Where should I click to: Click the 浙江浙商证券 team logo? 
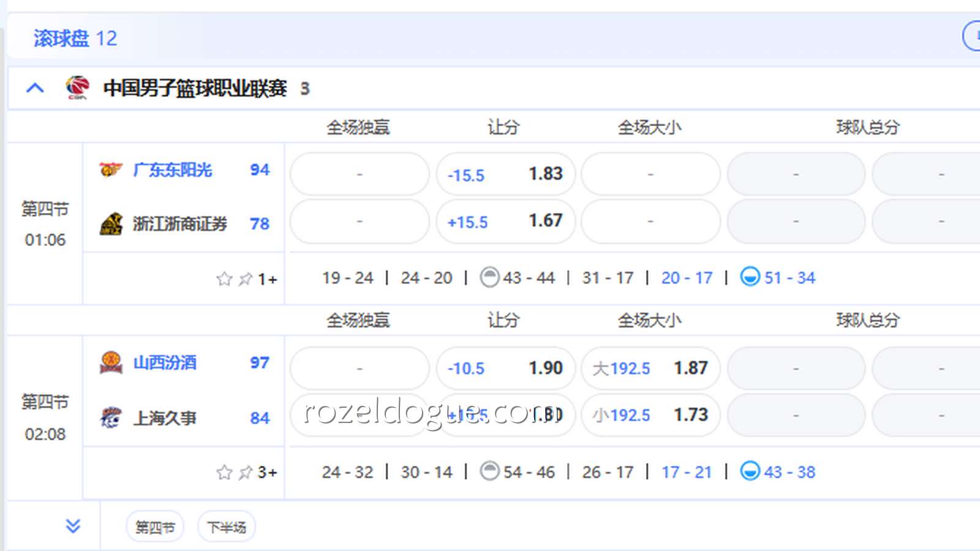pyautogui.click(x=111, y=224)
